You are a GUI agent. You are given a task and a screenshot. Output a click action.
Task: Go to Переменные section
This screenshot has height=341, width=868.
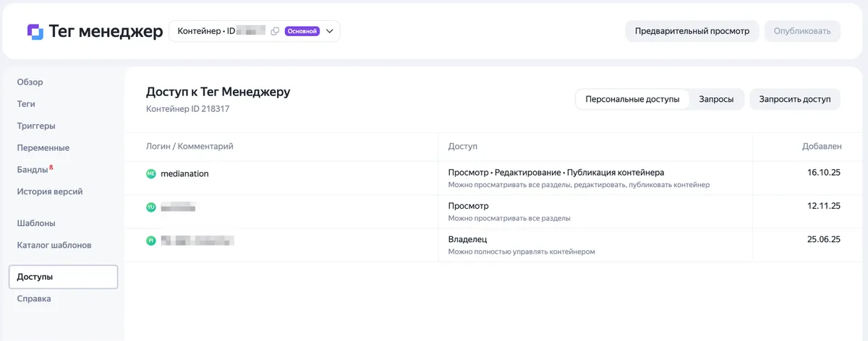pos(43,147)
